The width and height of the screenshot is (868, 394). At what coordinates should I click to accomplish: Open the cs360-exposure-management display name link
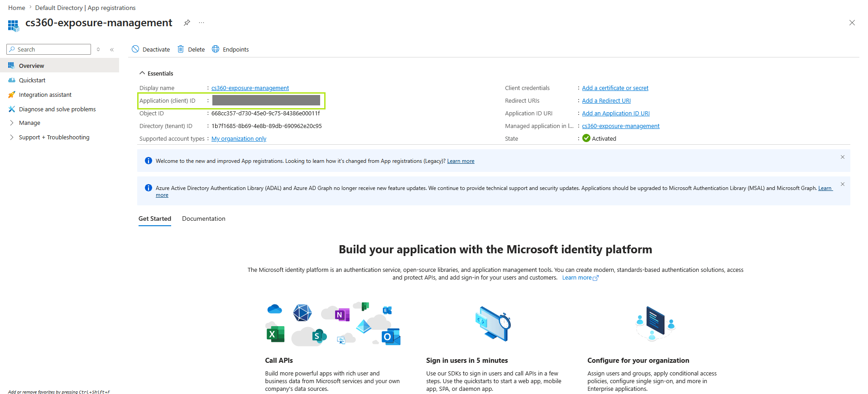coord(250,88)
